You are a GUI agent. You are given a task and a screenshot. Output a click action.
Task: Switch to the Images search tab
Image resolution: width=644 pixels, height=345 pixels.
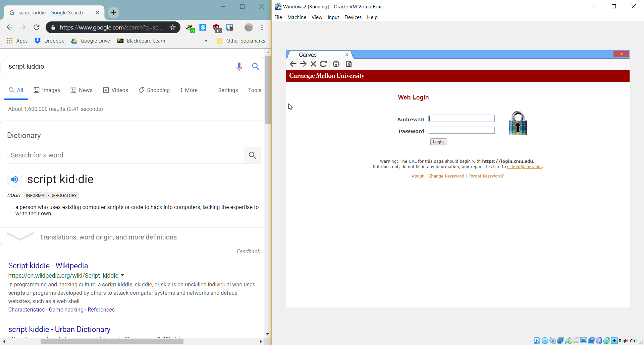point(47,90)
